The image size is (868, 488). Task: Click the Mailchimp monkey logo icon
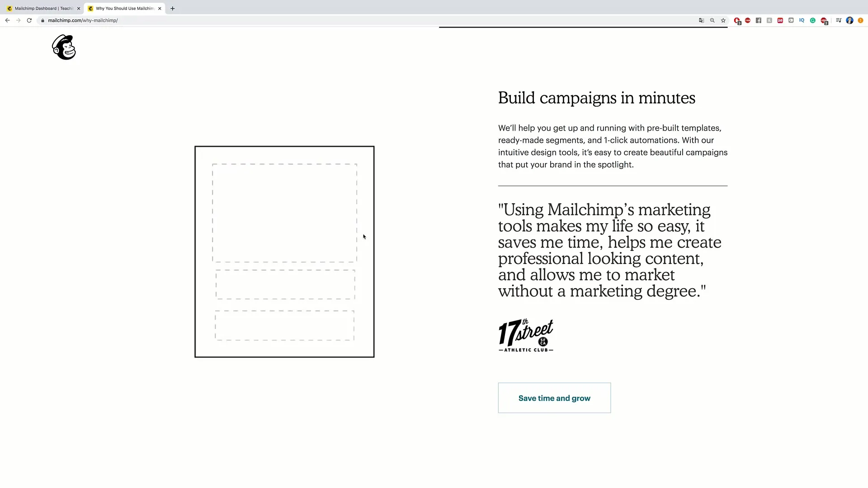tap(64, 47)
